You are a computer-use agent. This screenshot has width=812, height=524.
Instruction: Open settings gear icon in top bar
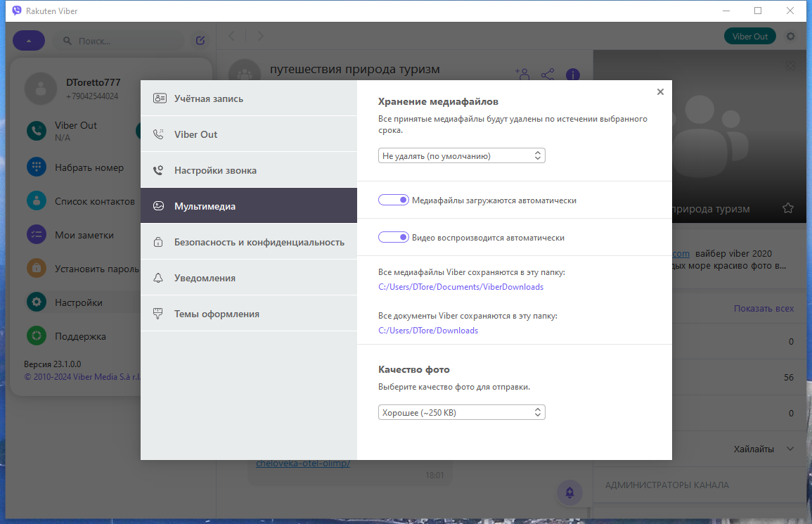coord(790,37)
